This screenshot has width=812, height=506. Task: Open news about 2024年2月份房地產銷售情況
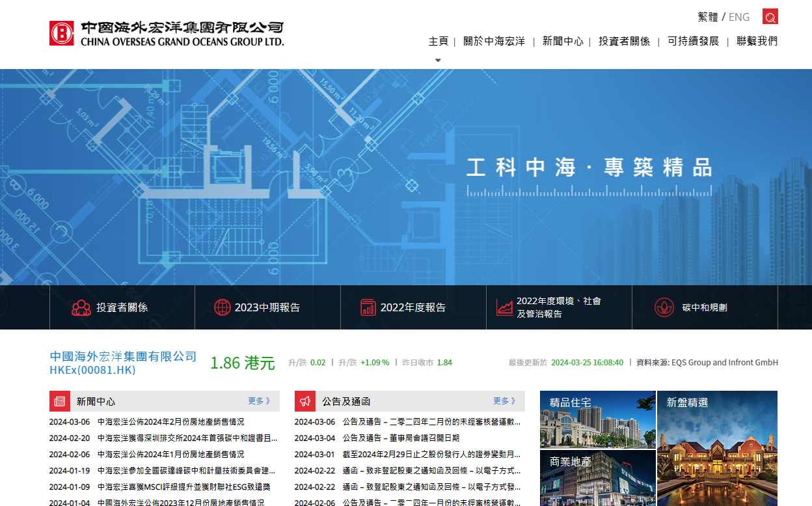[x=170, y=422]
